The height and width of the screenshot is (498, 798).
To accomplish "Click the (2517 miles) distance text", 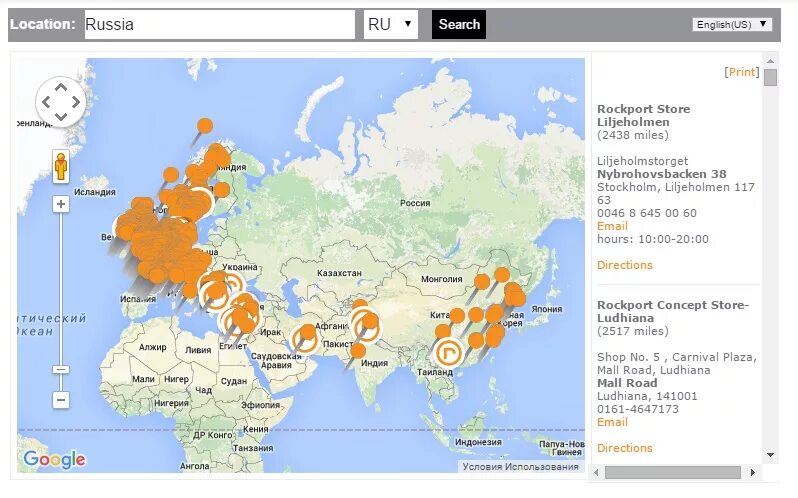I will coord(633,331).
